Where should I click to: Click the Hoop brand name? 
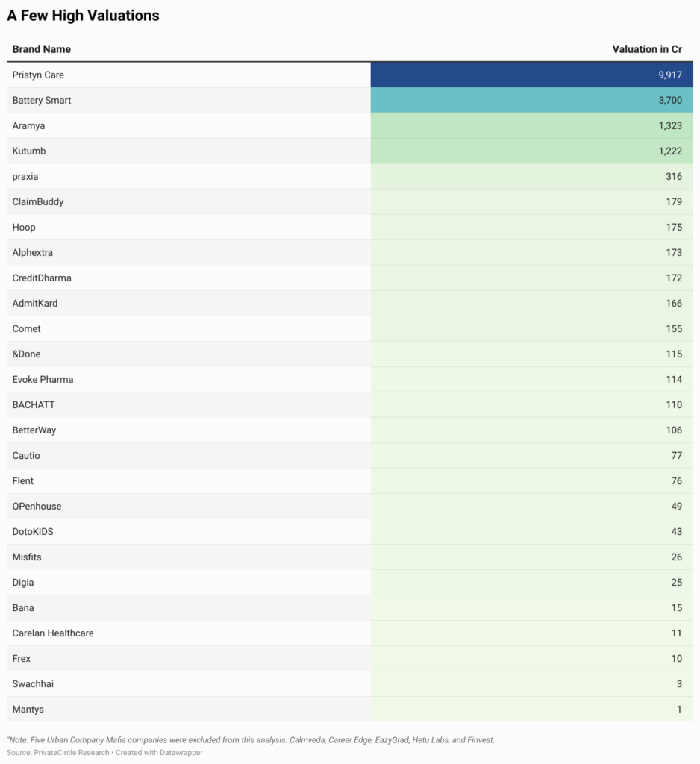(x=24, y=227)
